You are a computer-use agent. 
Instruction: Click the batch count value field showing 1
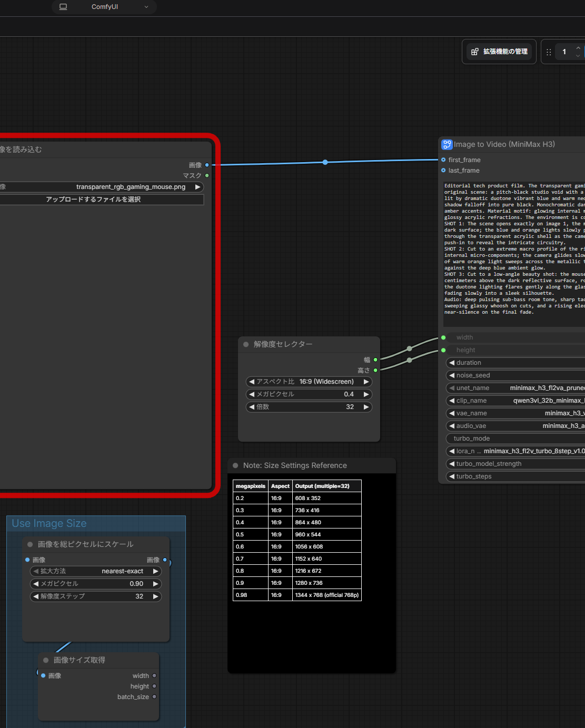pyautogui.click(x=564, y=52)
